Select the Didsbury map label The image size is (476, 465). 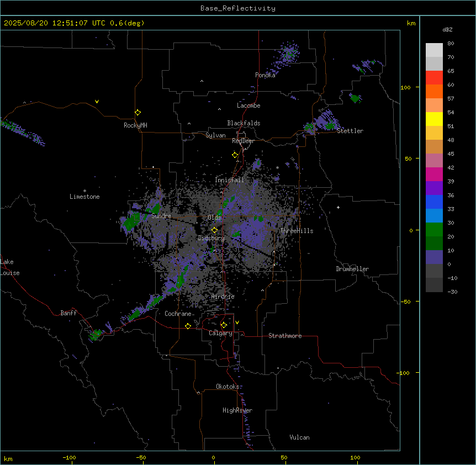(x=211, y=238)
